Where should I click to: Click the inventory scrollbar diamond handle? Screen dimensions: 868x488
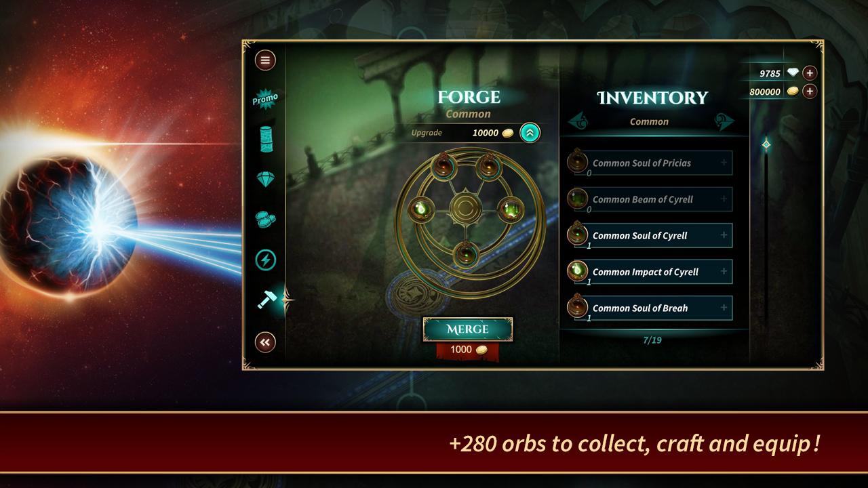[766, 144]
